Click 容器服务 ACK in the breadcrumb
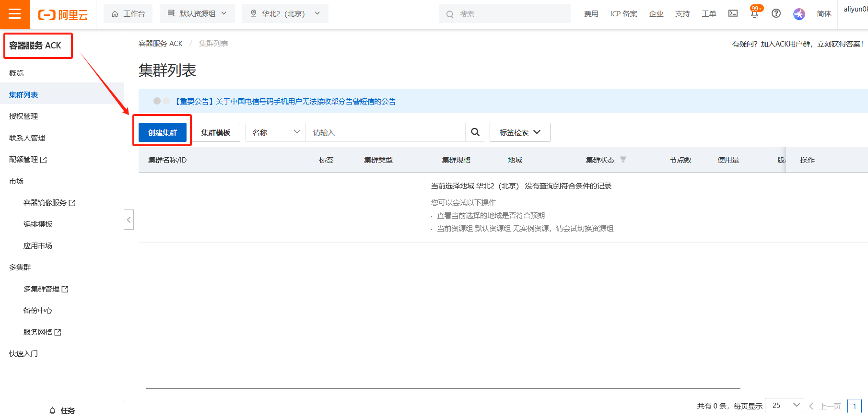 coord(161,43)
